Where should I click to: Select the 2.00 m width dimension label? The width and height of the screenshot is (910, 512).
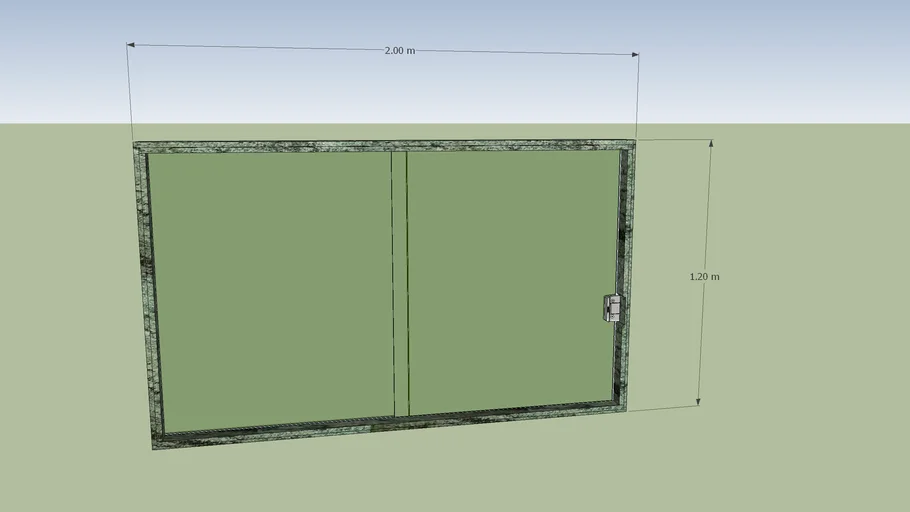click(399, 50)
